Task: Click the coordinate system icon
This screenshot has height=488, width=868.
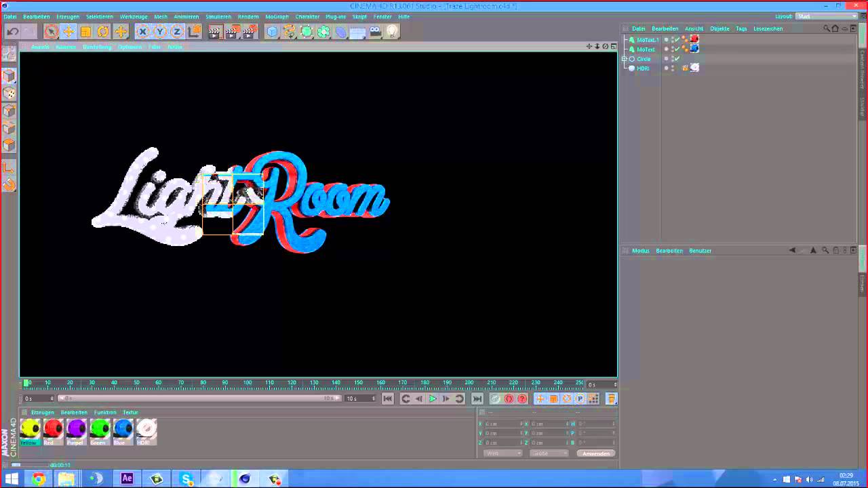Action: click(195, 31)
